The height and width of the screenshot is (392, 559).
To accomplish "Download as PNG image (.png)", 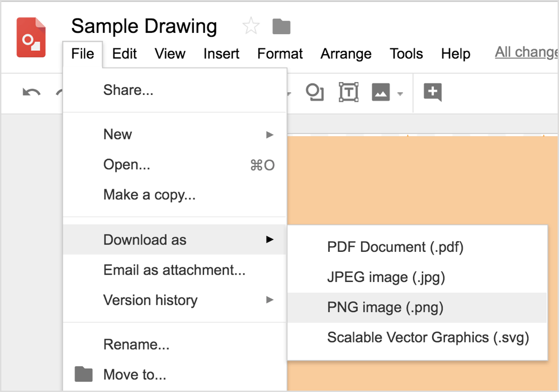I will click(417, 308).
